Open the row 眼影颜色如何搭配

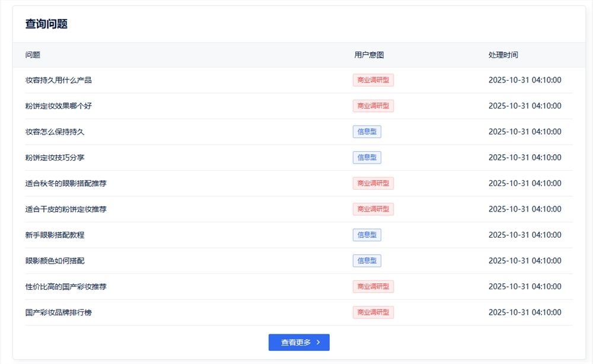tap(52, 260)
